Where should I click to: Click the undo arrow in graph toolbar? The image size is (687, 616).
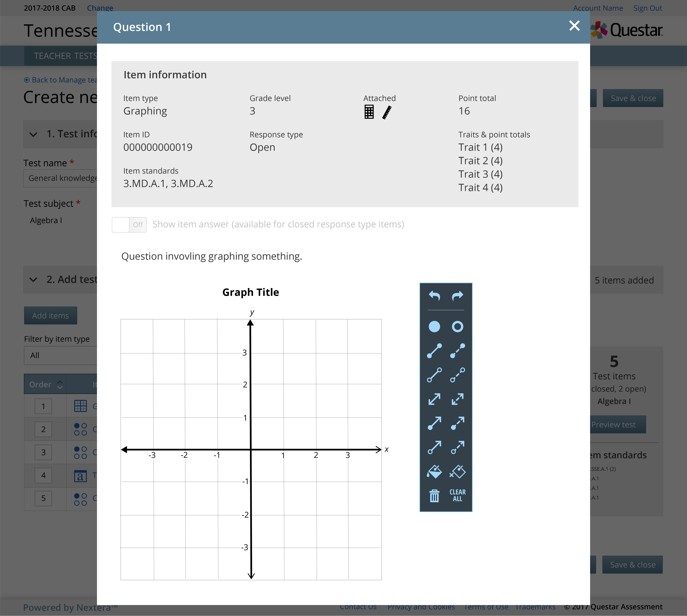434,296
